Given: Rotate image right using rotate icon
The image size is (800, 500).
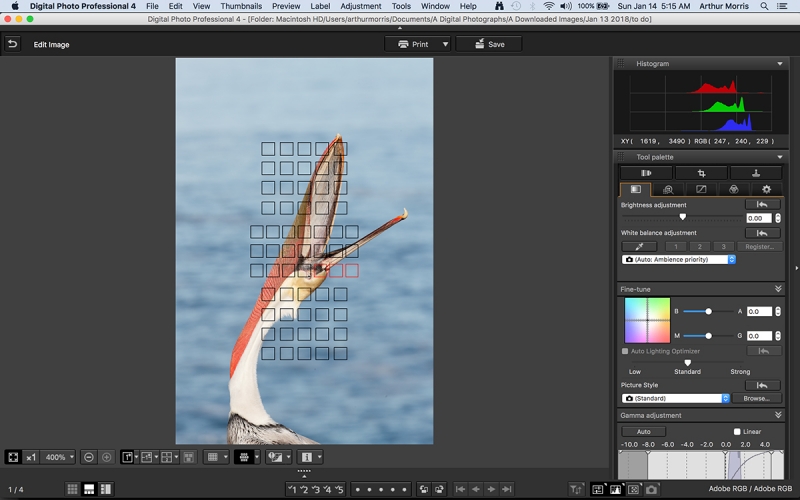Looking at the screenshot, I should 439,489.
